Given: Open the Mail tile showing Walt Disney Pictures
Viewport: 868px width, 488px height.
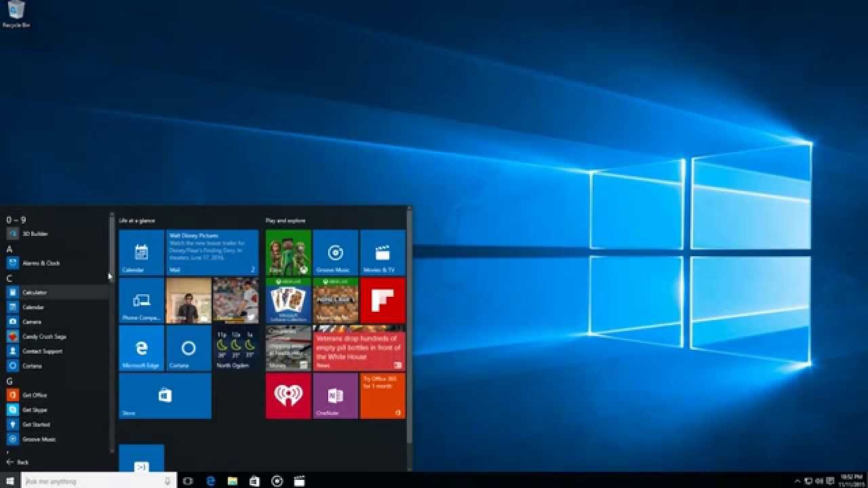Looking at the screenshot, I should coord(212,253).
